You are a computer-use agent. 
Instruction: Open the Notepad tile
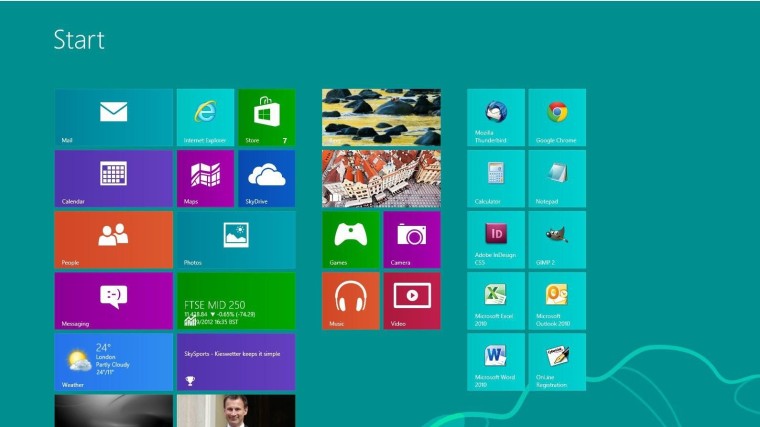click(x=557, y=178)
